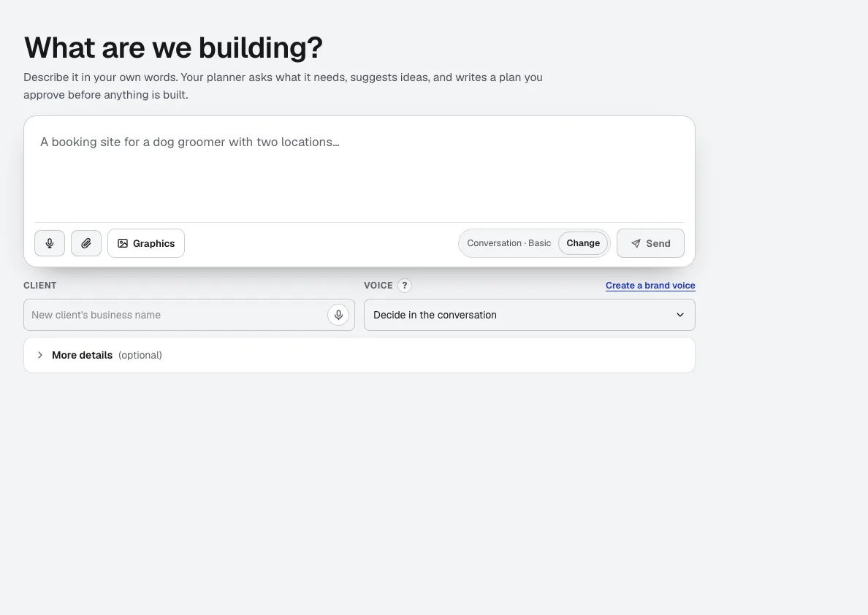Open the Voice dropdown menu
This screenshot has height=615, width=868.
coord(529,315)
